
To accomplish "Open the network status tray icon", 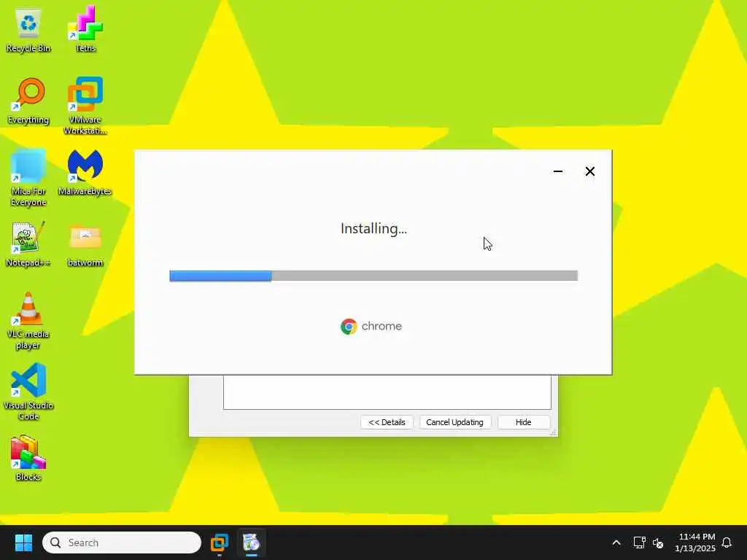I will (x=639, y=542).
